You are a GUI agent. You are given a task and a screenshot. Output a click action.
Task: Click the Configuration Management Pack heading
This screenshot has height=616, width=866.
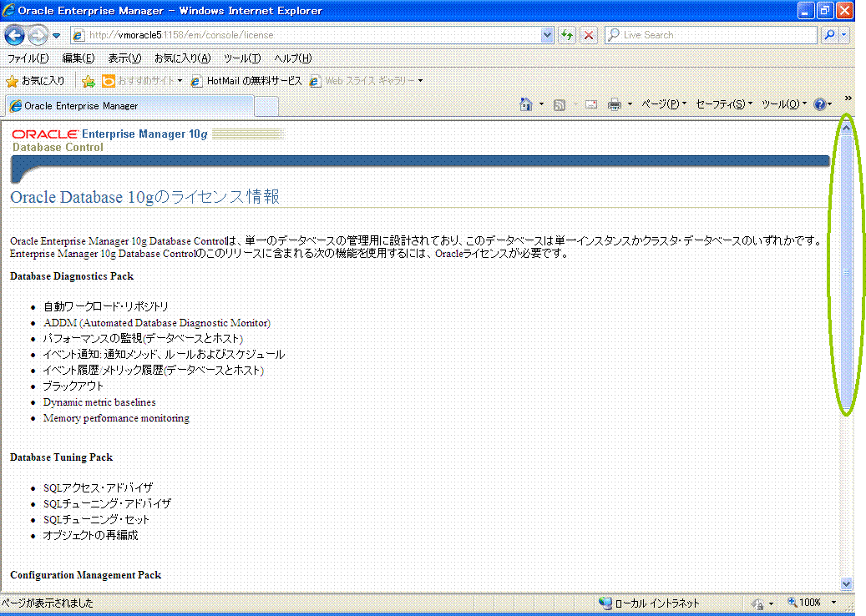click(x=86, y=575)
